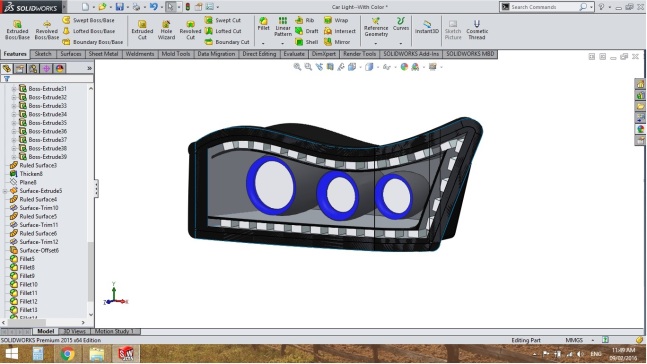The height and width of the screenshot is (364, 647).
Task: Open File Explorer from the taskbar
Action: tap(97, 354)
